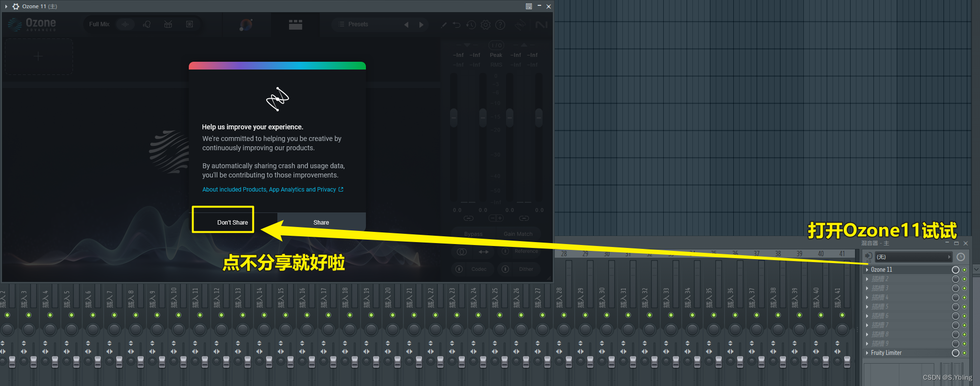
Task: Open the mixer preset selector showing (无)
Action: (913, 257)
